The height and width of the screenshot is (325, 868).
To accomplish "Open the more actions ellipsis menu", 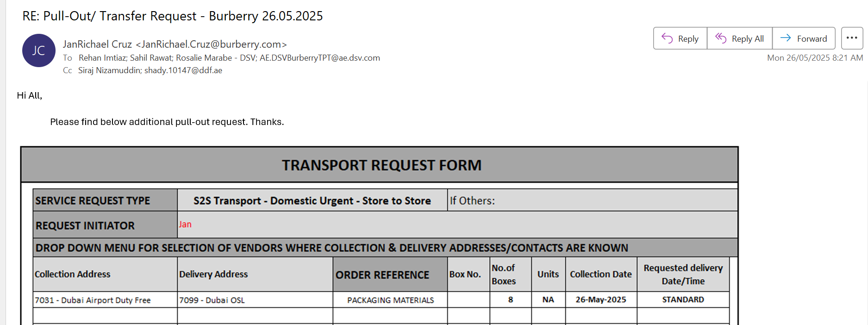I will (852, 38).
